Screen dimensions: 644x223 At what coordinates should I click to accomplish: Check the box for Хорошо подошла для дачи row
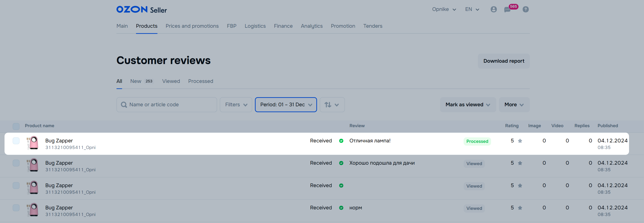(x=16, y=163)
